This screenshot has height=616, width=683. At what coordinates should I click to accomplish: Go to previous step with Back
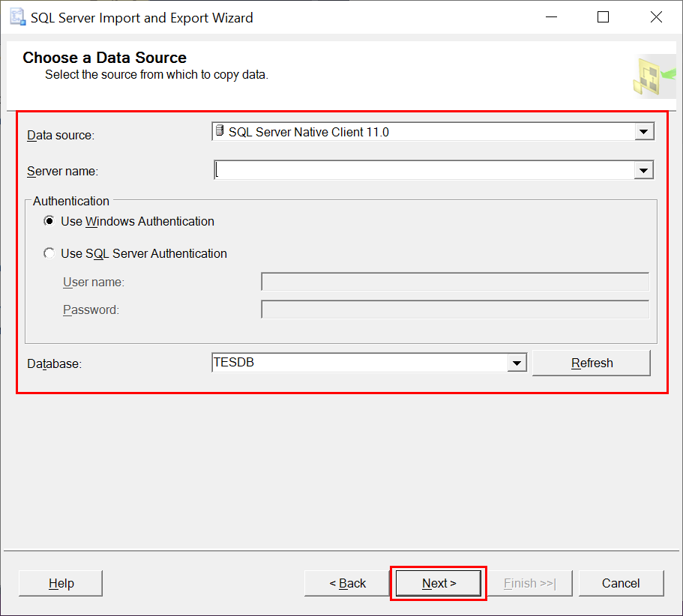[x=347, y=583]
